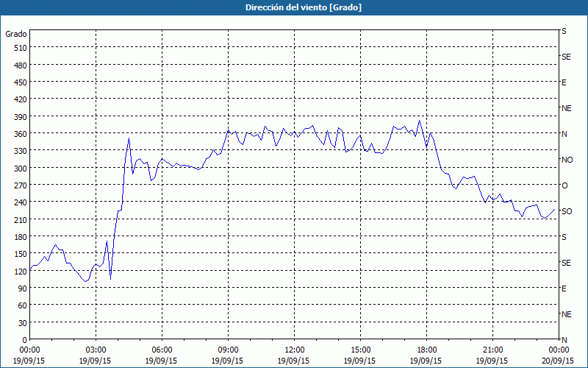The height and width of the screenshot is (368, 588).
Task: Click the 'NE' compass label level with 420
Action: click(566, 108)
